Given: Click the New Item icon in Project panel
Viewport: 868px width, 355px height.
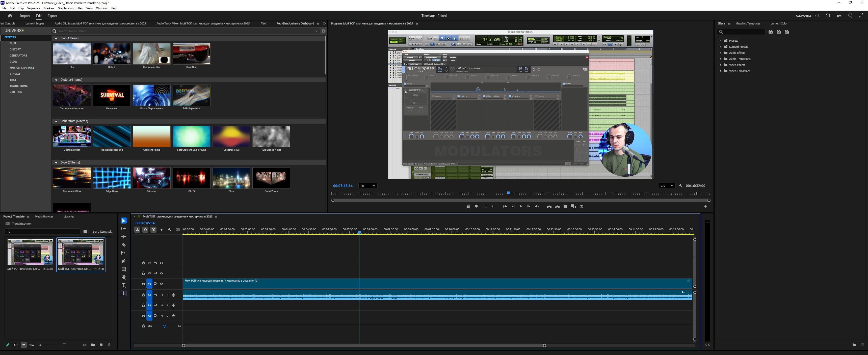Looking at the screenshot, I should (101, 345).
